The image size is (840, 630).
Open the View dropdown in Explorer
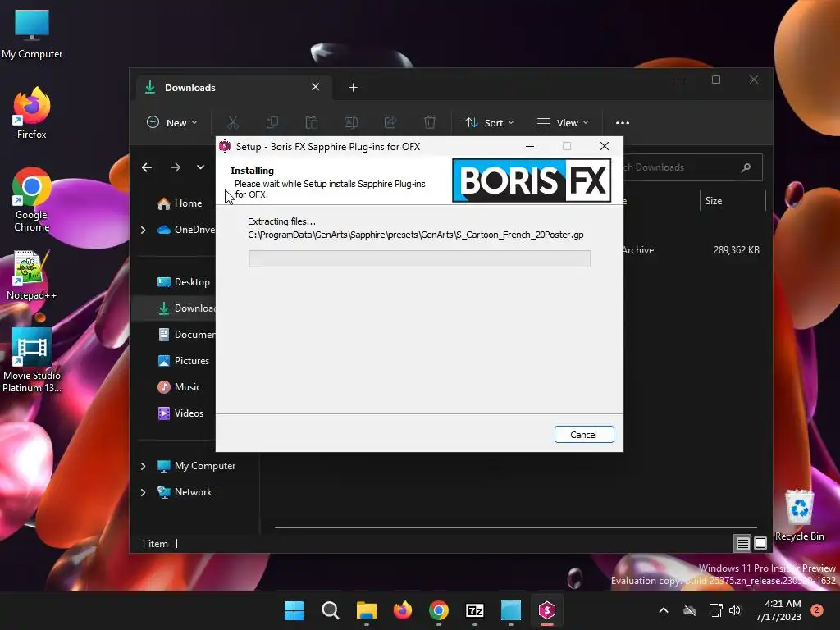(x=563, y=123)
